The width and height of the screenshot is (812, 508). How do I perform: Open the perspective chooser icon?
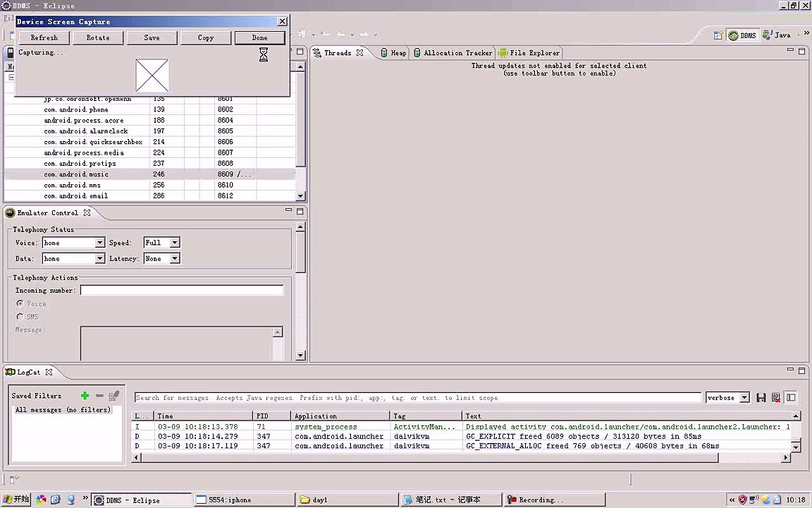(718, 35)
